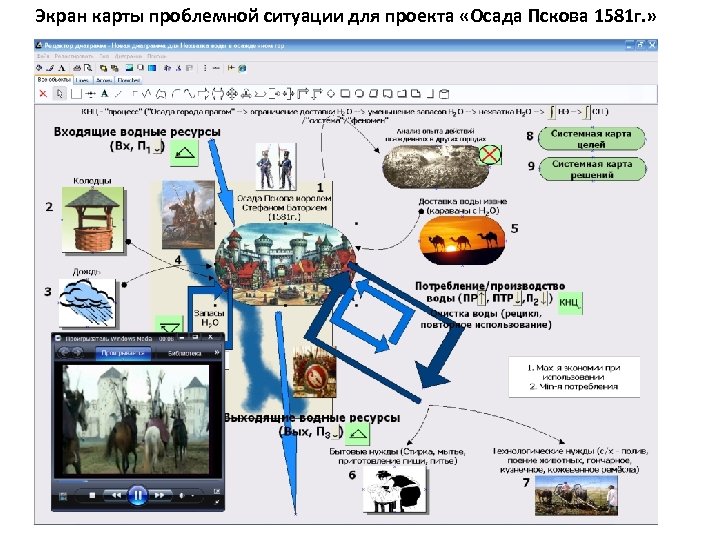Screen dimensions: 720x540
Task: Click the green КНЦ label box
Action: click(569, 303)
